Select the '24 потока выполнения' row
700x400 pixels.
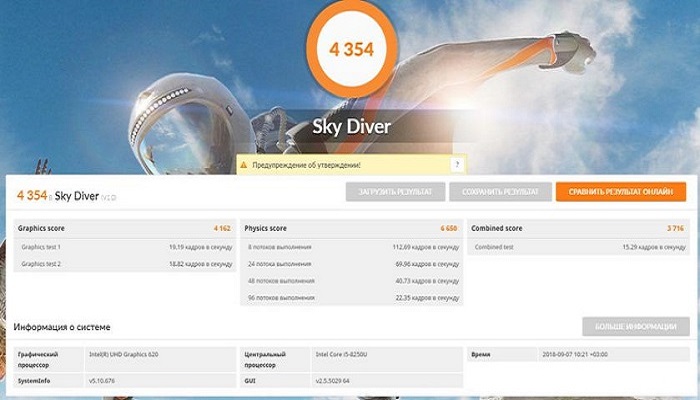(x=352, y=264)
